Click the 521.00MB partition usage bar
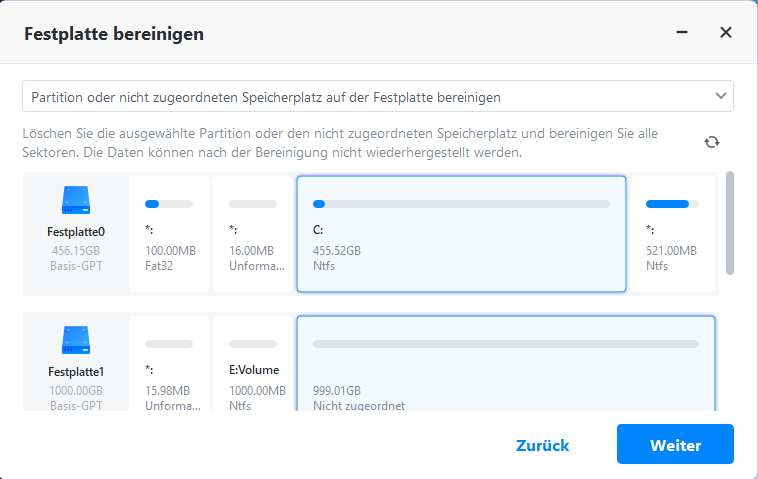 click(x=670, y=204)
